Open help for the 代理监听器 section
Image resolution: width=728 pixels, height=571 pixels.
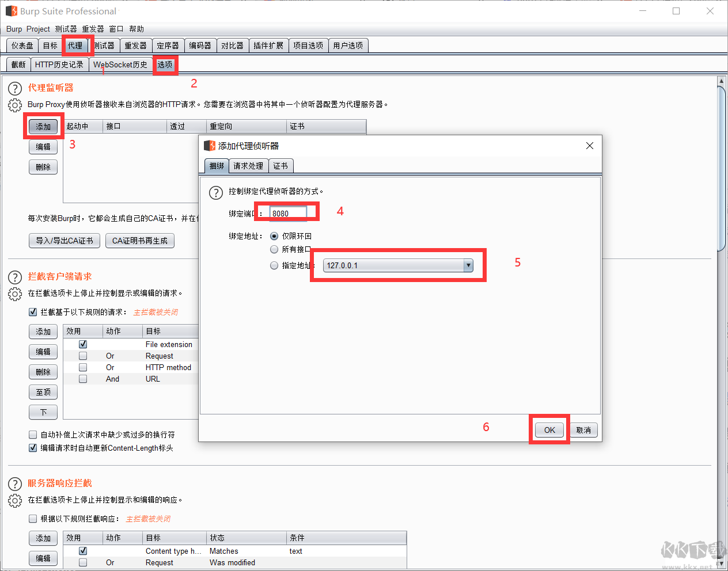pyautogui.click(x=14, y=88)
